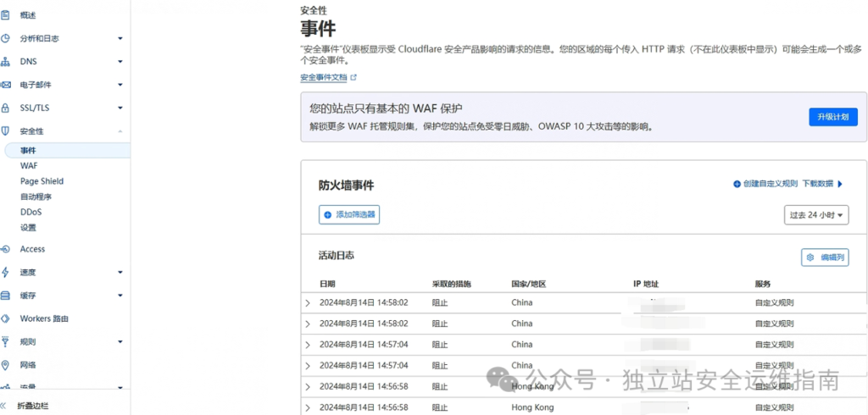Click the 升级计划 upgrade button

(x=833, y=117)
